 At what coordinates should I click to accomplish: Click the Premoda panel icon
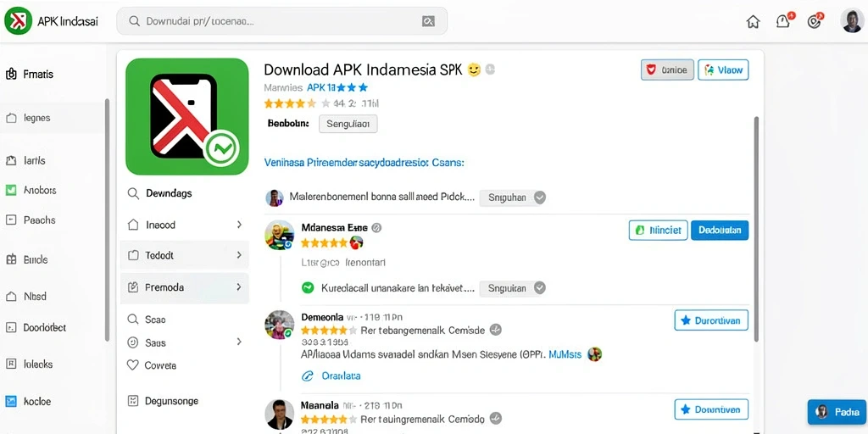coord(133,287)
